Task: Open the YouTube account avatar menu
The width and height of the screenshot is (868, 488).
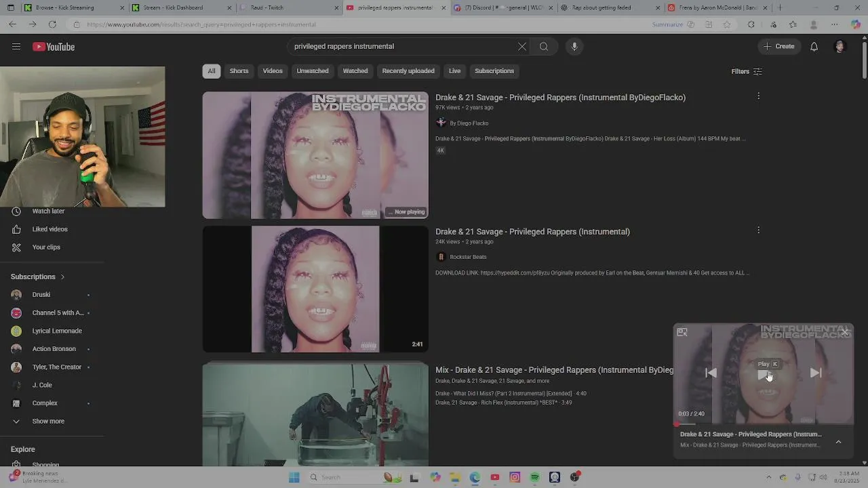Action: [840, 47]
